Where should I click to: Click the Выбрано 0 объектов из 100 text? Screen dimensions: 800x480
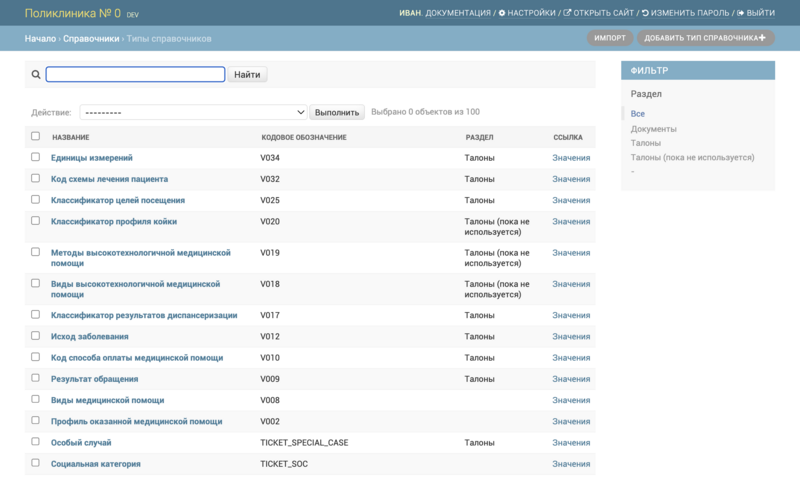coord(426,112)
